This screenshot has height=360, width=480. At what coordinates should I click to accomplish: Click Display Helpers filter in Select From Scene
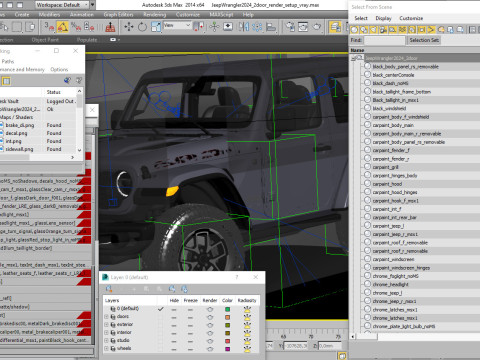point(393,30)
